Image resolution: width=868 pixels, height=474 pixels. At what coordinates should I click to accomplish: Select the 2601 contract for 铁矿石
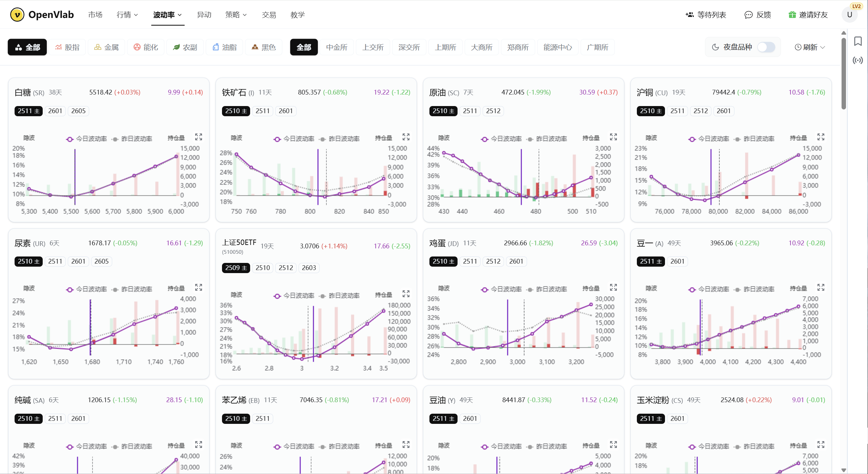point(285,111)
